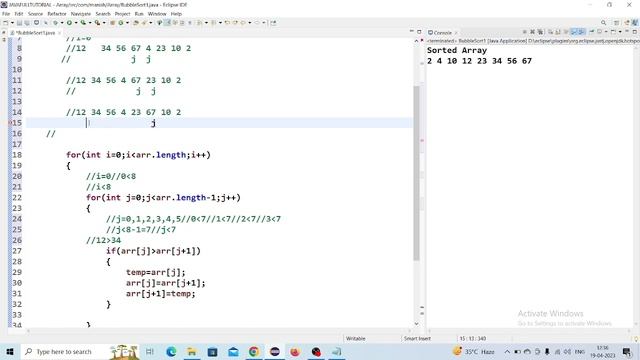Click the Search magnifier icon at top right

pos(603,23)
